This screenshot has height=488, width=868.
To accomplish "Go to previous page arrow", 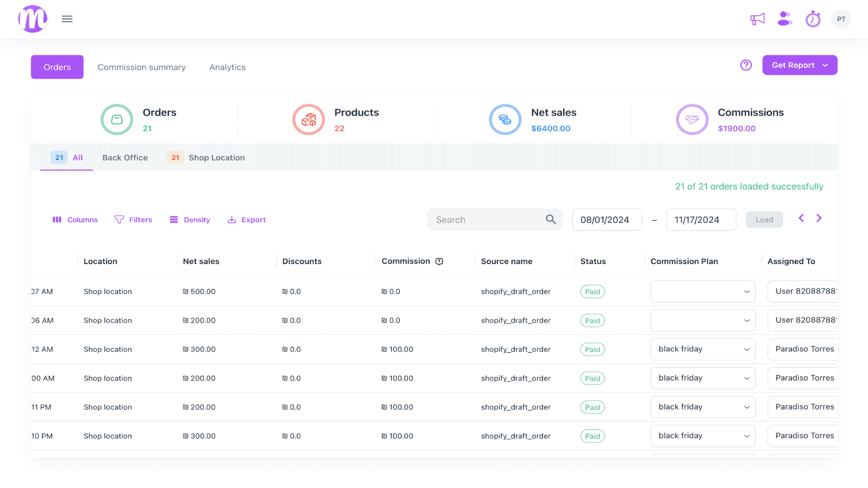I will click(x=801, y=218).
